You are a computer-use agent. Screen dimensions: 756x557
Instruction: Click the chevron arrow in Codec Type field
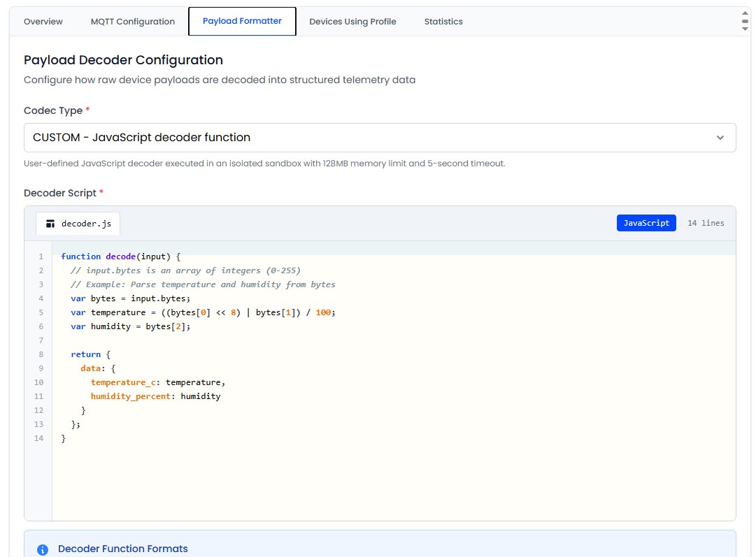(720, 138)
